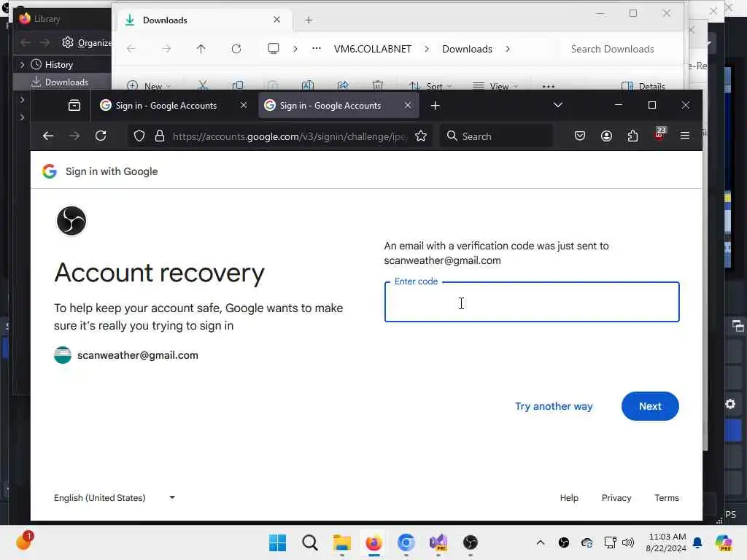The width and height of the screenshot is (747, 560).
Task: Open notifications bell in taskbar
Action: (697, 542)
